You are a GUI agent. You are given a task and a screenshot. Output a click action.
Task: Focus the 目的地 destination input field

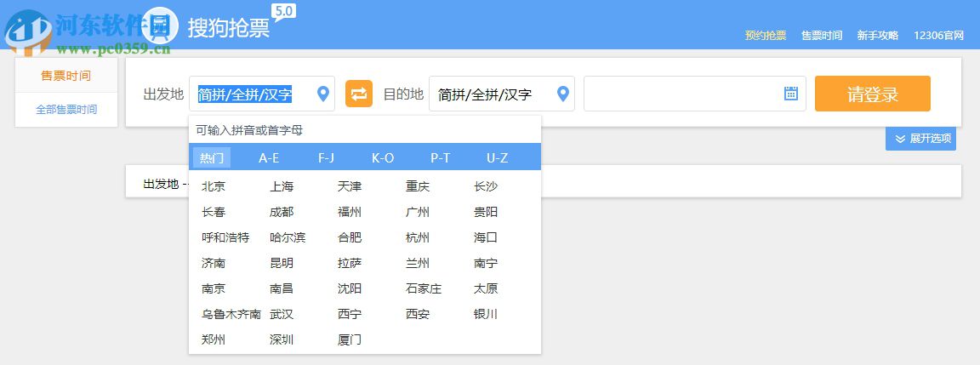[x=501, y=94]
